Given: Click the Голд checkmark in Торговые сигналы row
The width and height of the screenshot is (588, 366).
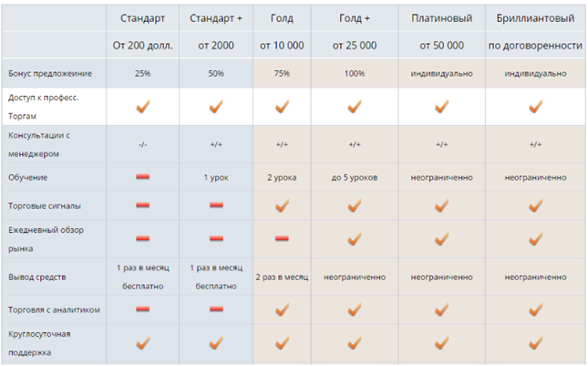Looking at the screenshot, I should point(282,205).
